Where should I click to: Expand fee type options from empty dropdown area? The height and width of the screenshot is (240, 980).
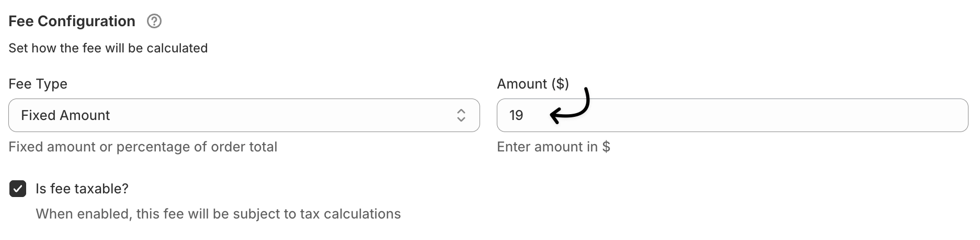282,115
